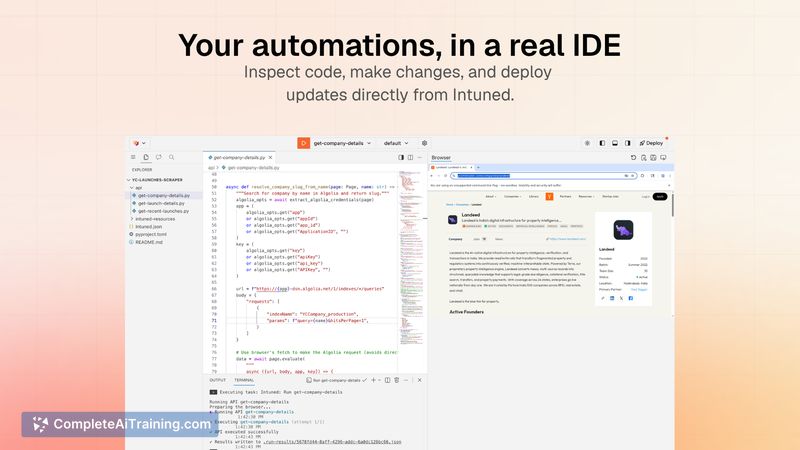Click the Y Combinator orange logo
Viewport: 800px width, 450px height.
(549, 196)
